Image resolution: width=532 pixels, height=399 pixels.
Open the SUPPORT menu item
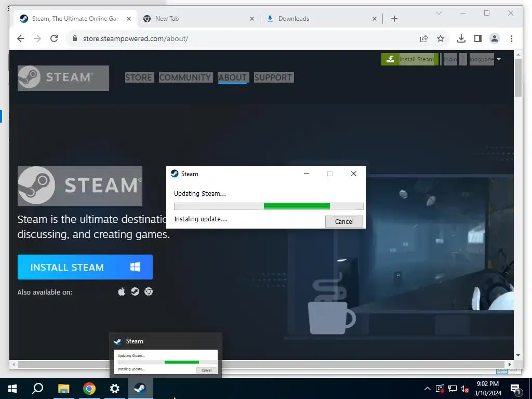[x=273, y=77]
